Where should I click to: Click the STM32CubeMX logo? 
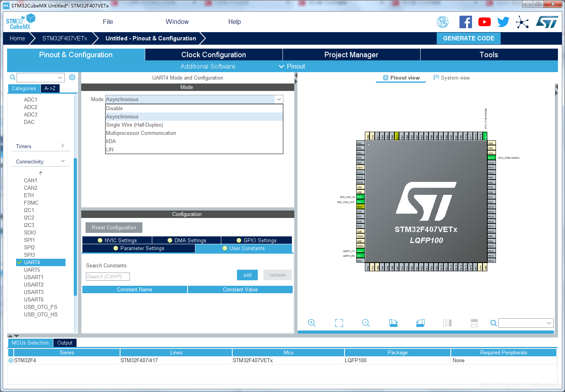20,22
